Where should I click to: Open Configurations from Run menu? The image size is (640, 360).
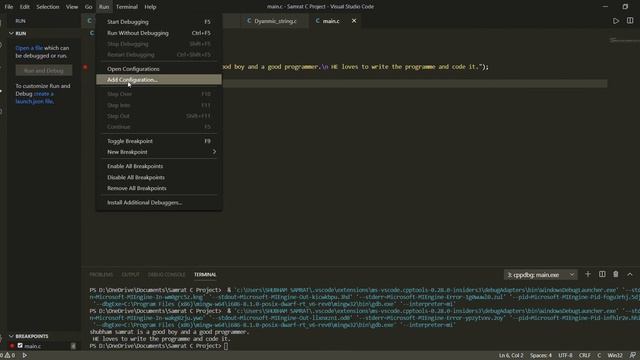point(159,69)
